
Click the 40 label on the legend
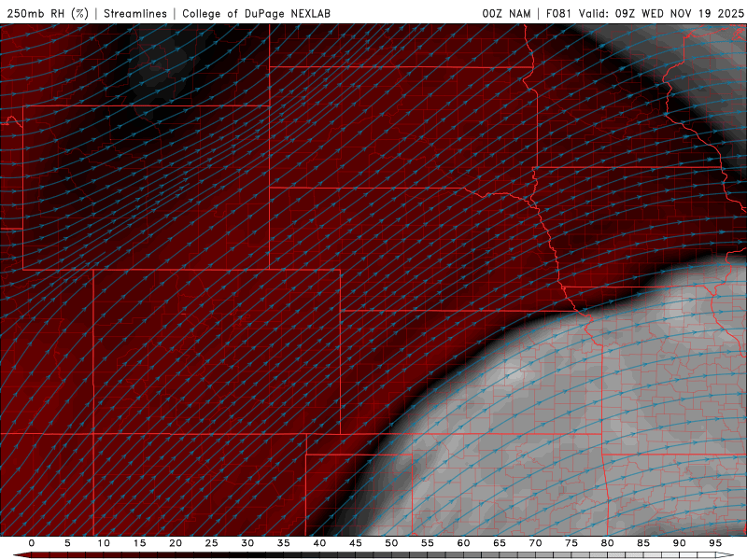tap(319, 543)
